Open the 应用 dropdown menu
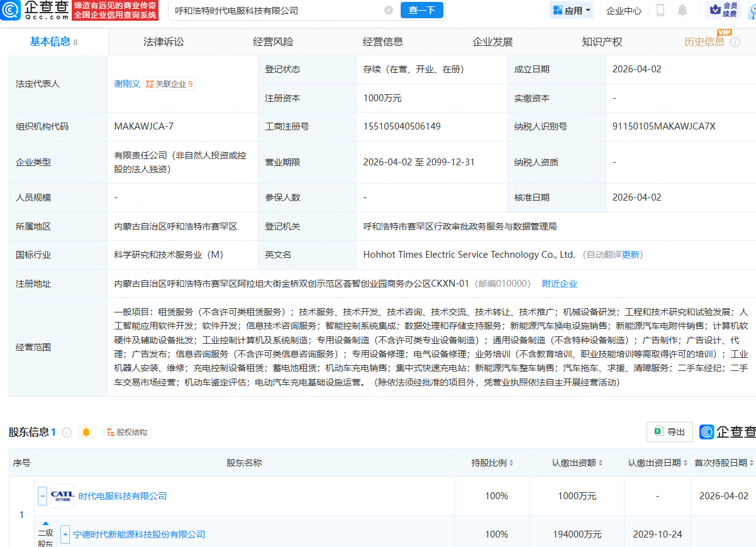 click(571, 10)
